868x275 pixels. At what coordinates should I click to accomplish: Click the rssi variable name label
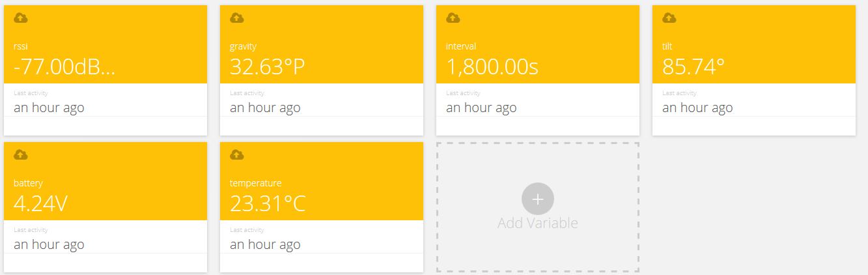20,46
